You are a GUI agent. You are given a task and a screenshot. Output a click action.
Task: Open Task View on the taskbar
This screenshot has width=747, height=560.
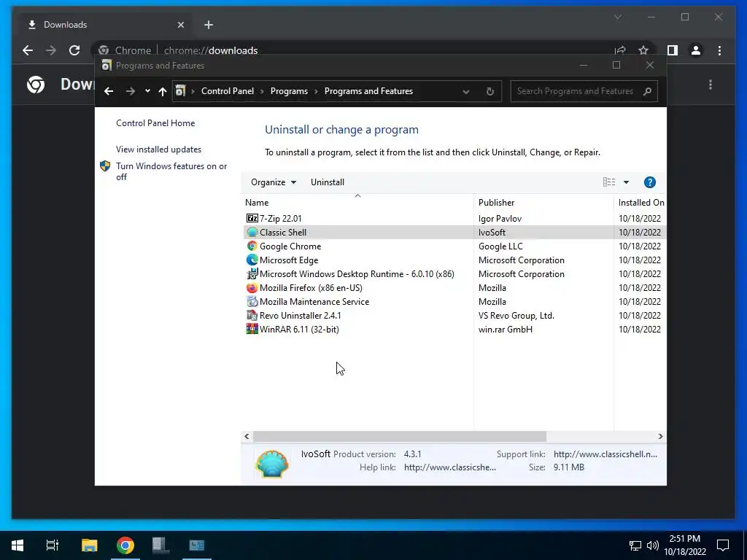click(x=53, y=545)
